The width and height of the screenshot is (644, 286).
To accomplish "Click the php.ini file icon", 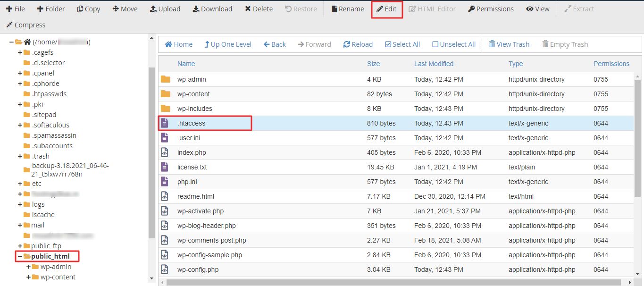I will [165, 182].
